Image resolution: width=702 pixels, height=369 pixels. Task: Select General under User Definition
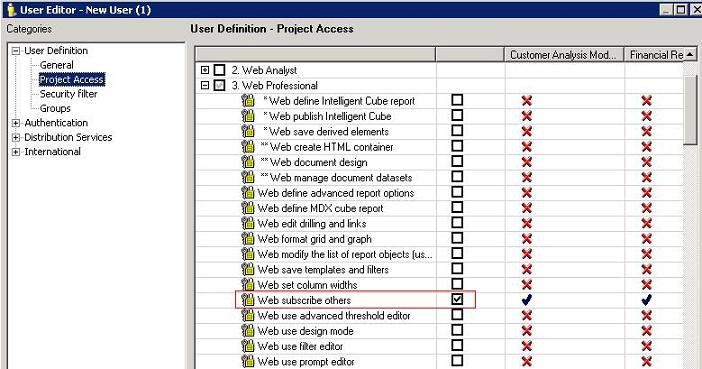pos(56,65)
